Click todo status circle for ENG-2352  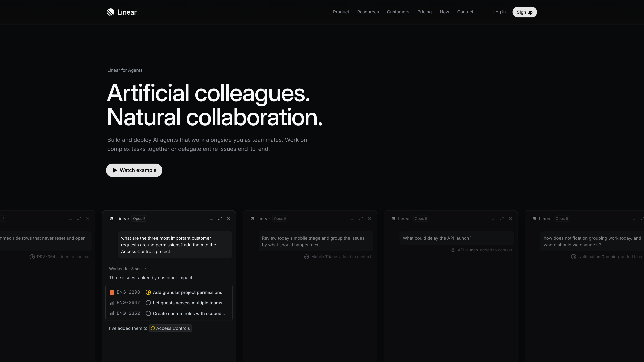pos(148,313)
